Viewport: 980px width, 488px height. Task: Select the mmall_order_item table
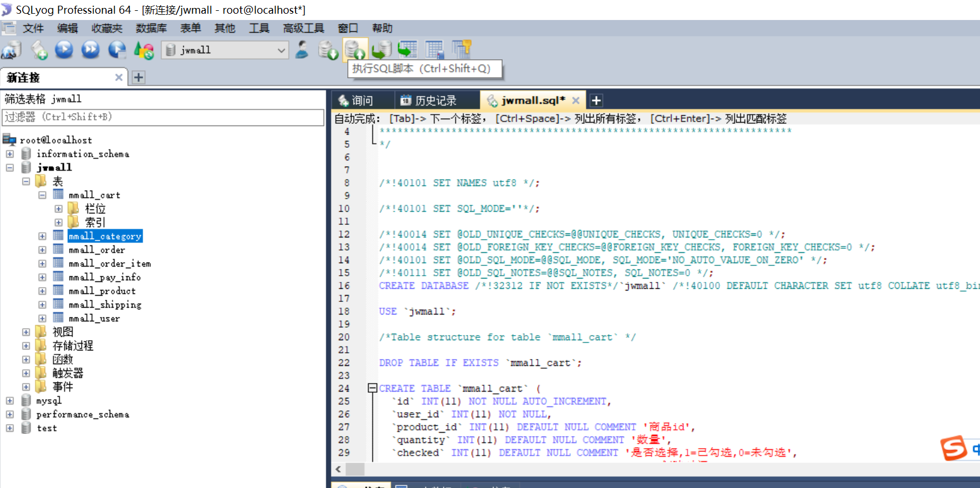click(x=110, y=263)
